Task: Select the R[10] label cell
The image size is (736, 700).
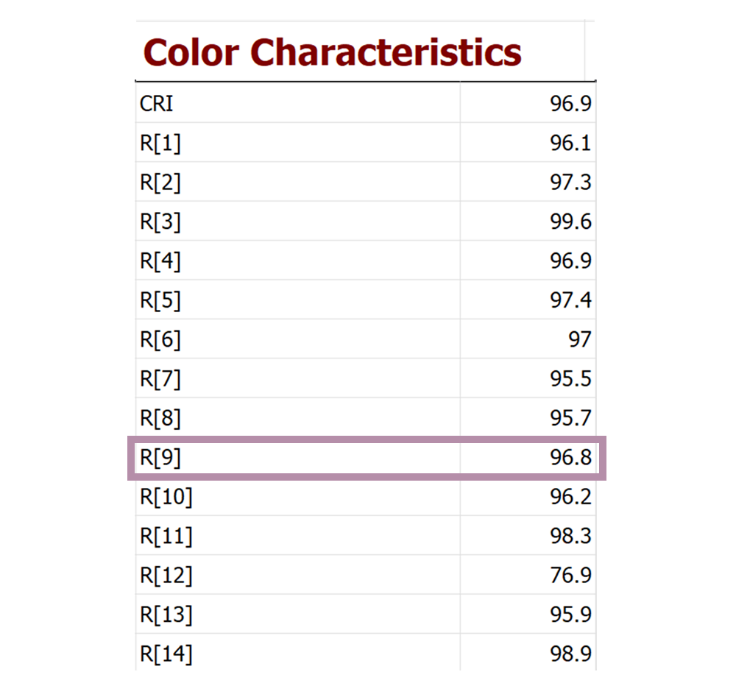Action: coord(166,498)
